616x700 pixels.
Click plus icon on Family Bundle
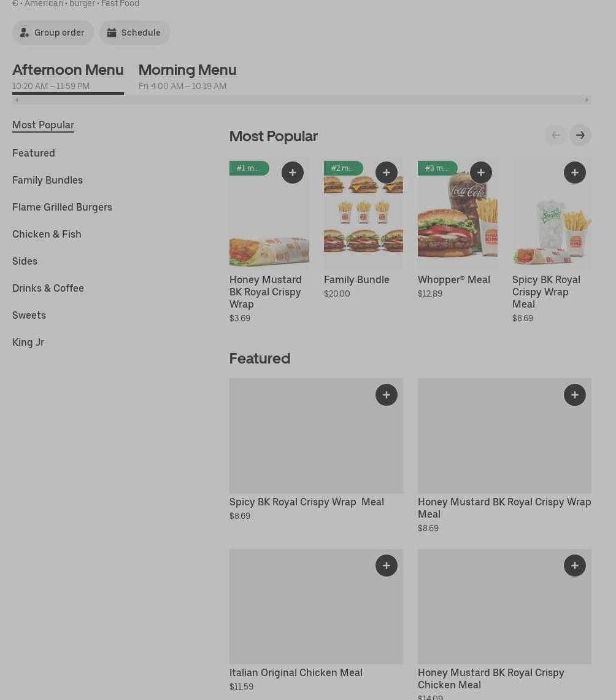click(387, 173)
